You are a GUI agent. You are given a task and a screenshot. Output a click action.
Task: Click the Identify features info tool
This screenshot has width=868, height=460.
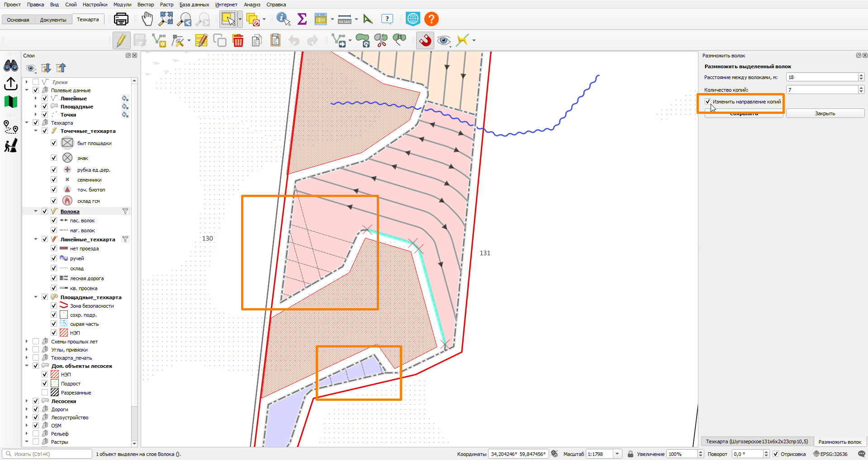(283, 19)
